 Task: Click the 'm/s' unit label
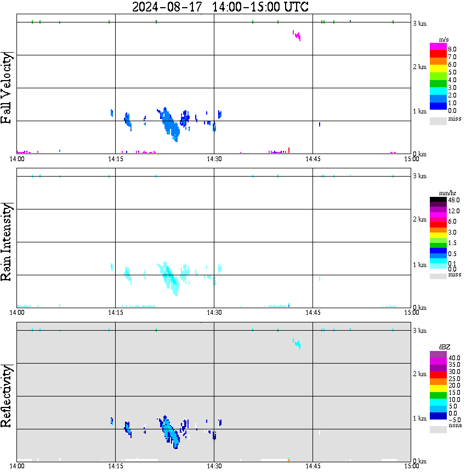pos(444,39)
